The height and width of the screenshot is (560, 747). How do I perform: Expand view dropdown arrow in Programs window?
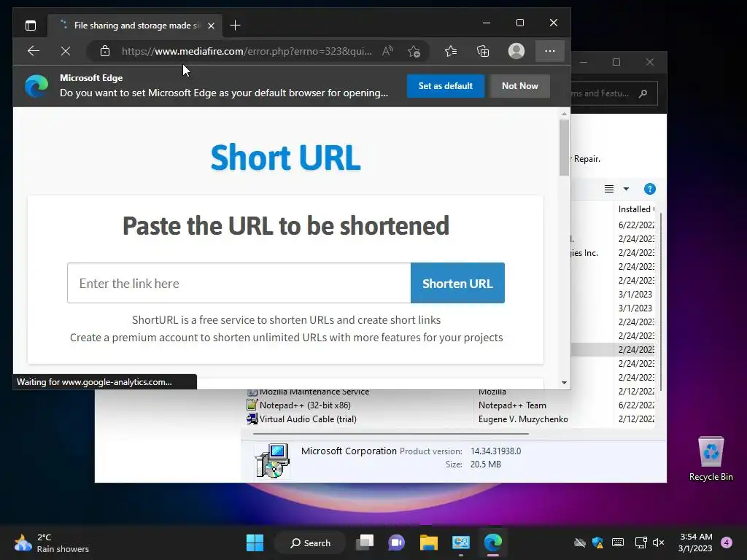626,189
